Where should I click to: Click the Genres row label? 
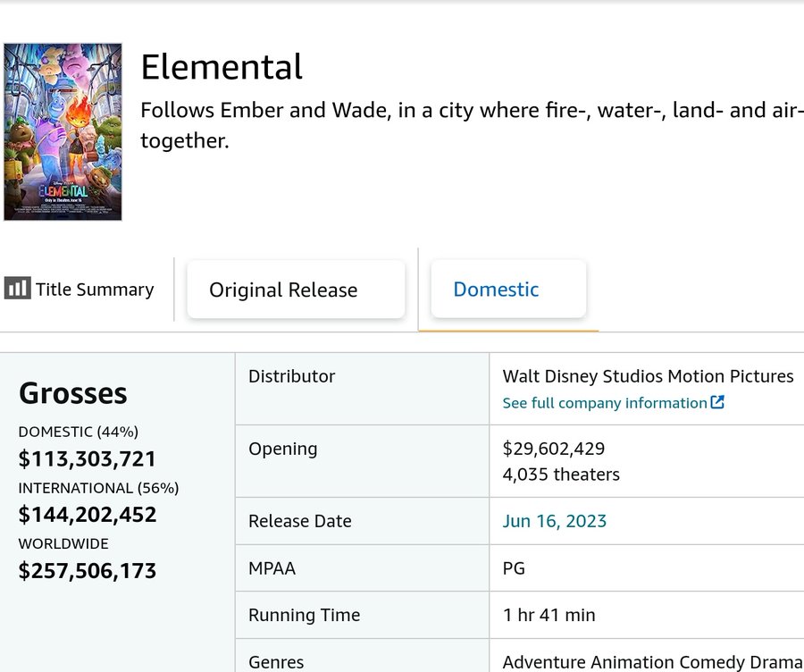click(276, 662)
